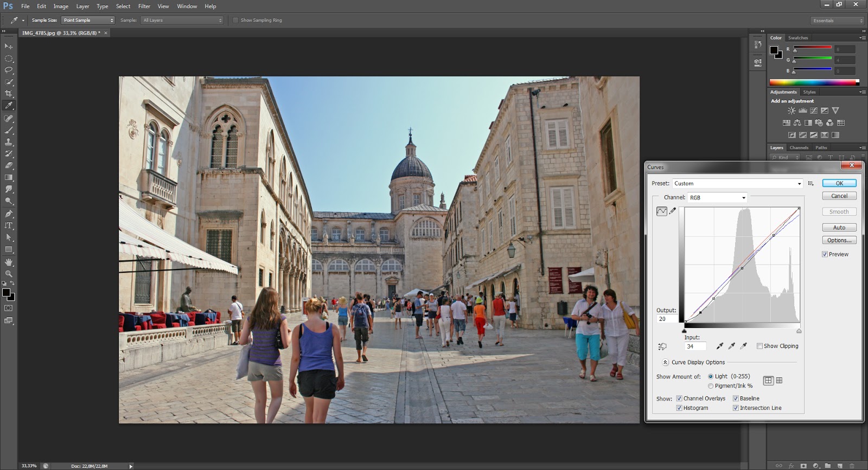Select the Pigment/Ink % radio option
Image resolution: width=868 pixels, height=470 pixels.
pos(711,386)
